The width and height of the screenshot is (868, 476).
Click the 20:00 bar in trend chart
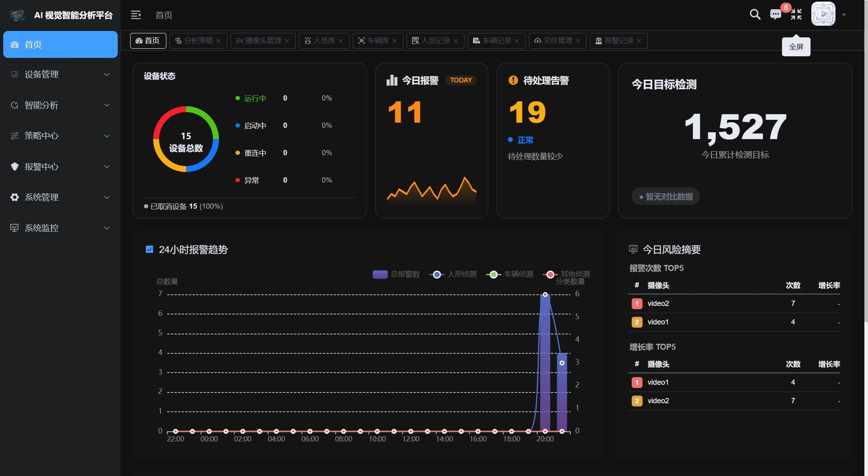545,363
